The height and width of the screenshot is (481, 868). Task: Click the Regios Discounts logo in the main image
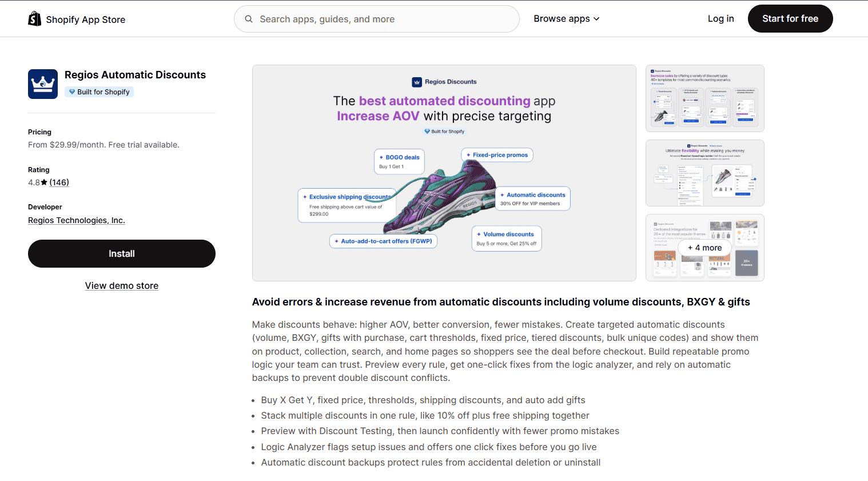[x=444, y=82]
